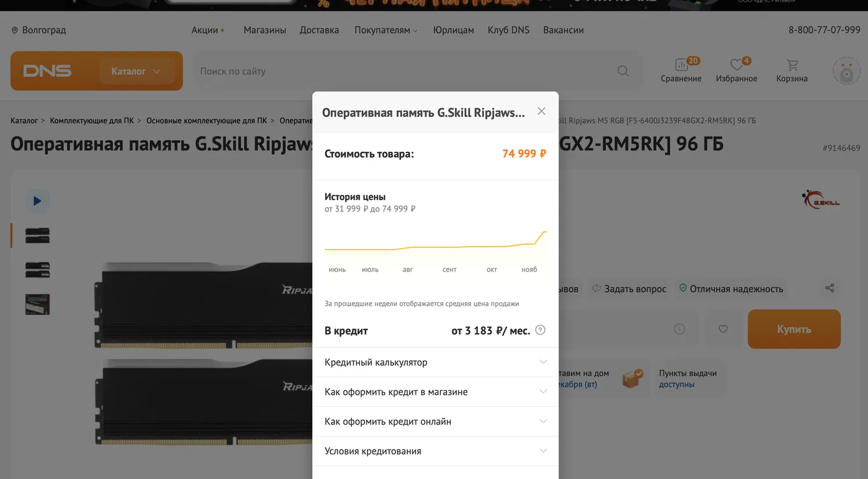The width and height of the screenshot is (868, 479).
Task: Click the user profile avatar icon
Action: pos(847,71)
